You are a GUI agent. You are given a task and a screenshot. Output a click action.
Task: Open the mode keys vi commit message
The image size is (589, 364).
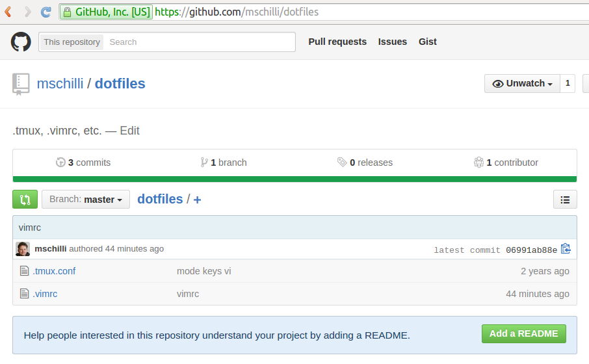(204, 271)
